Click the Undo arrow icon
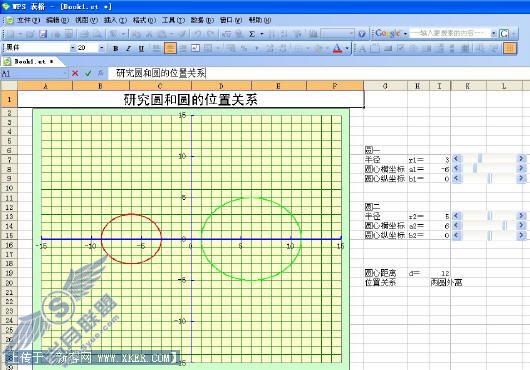 tap(197, 34)
